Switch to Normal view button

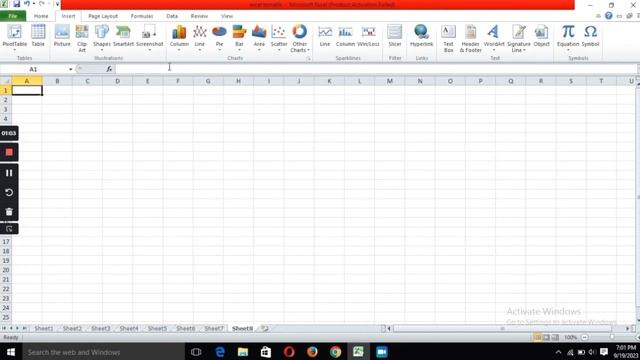coord(538,338)
